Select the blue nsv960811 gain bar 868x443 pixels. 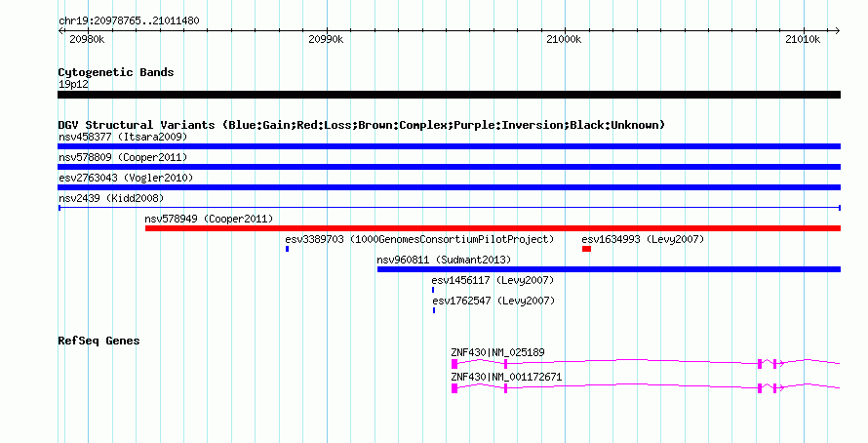tap(609, 269)
